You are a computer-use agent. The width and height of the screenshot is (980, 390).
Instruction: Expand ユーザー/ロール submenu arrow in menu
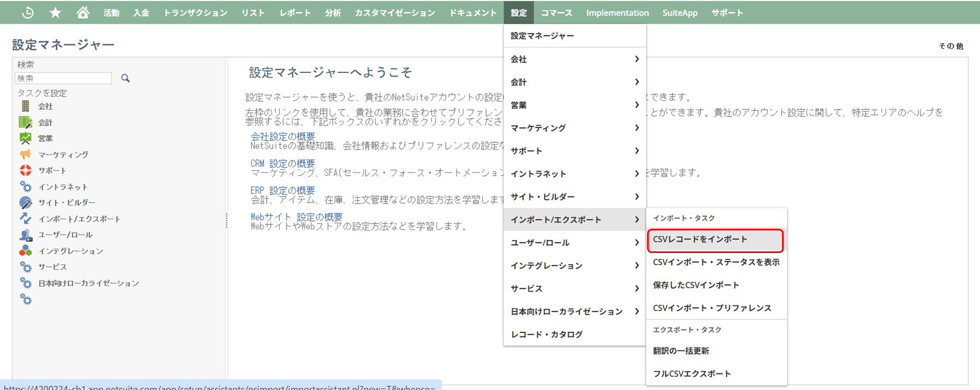(x=637, y=243)
